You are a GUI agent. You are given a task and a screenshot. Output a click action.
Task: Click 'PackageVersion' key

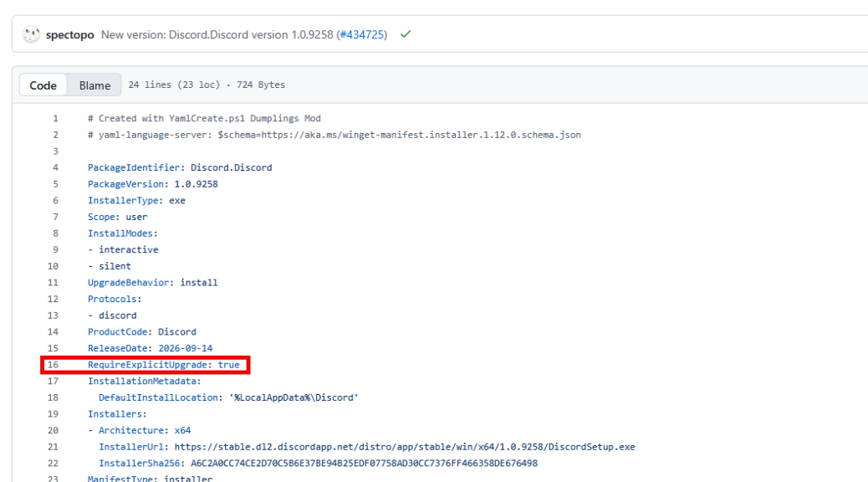coord(125,184)
